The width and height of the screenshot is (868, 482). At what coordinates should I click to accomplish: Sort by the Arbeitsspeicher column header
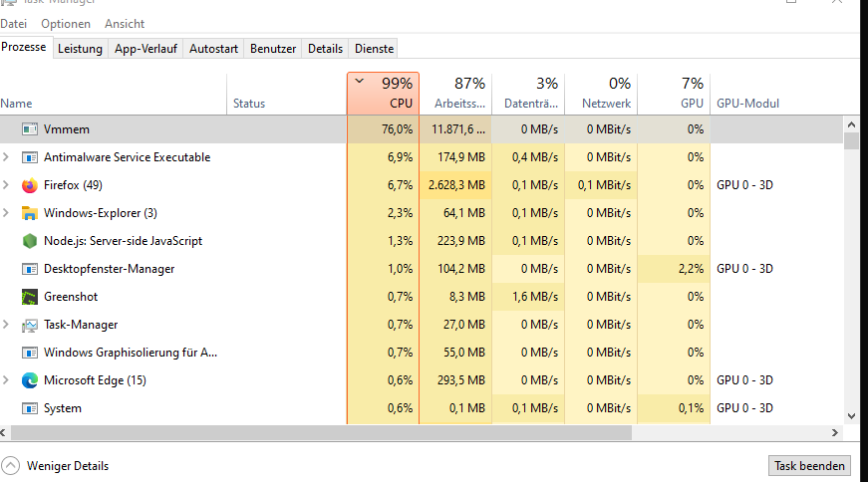coord(456,94)
